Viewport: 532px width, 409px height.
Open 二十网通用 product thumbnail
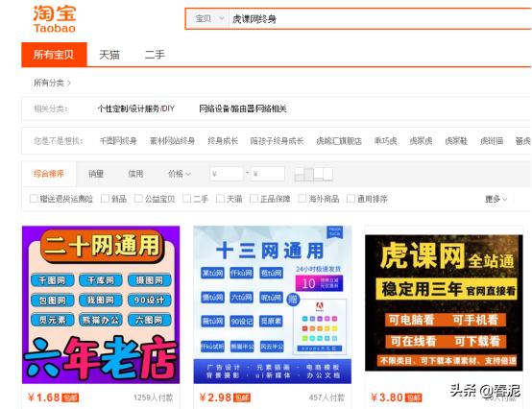pos(101,304)
